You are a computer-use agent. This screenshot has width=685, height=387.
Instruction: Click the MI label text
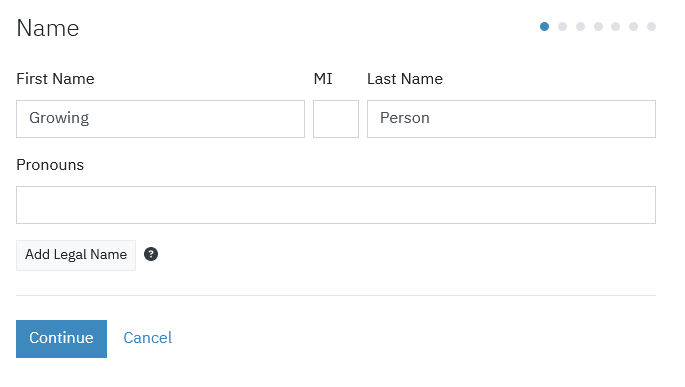coord(323,79)
